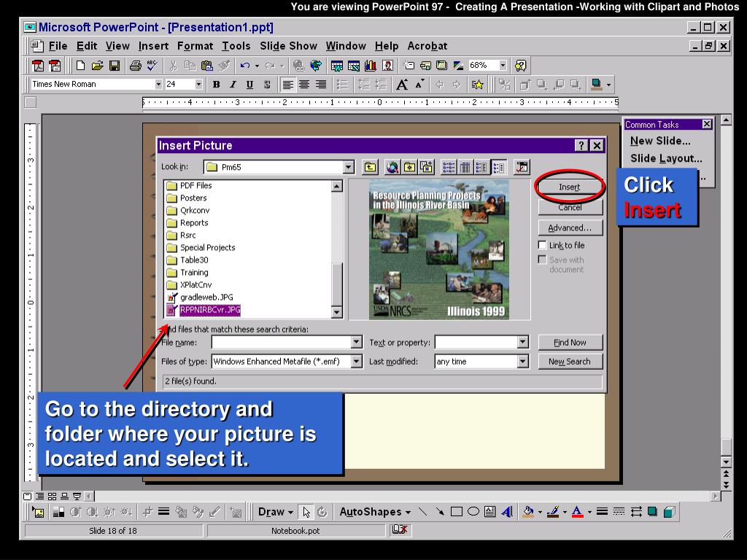Click Add to Favorites icon
The width and height of the screenshot is (747, 560).
pos(426,167)
